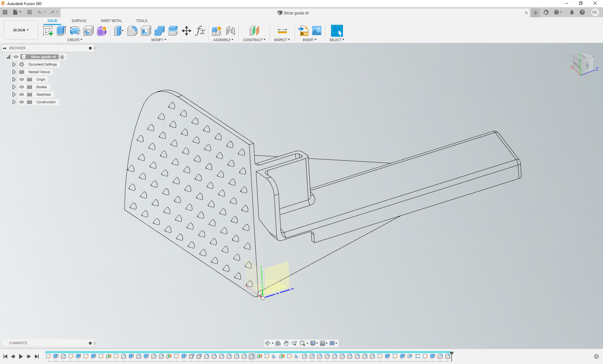Click the Measure tool icon
Image resolution: width=603 pixels, height=364 pixels.
point(282,31)
